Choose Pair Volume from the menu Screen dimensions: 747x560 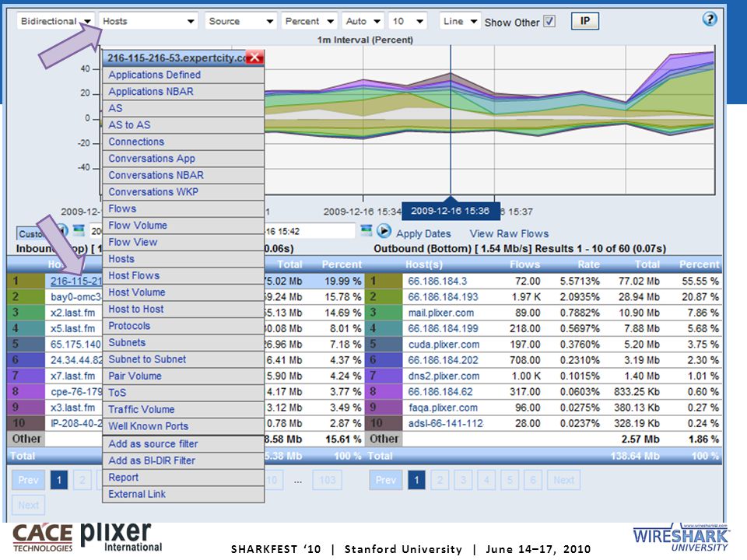pyautogui.click(x=184, y=376)
